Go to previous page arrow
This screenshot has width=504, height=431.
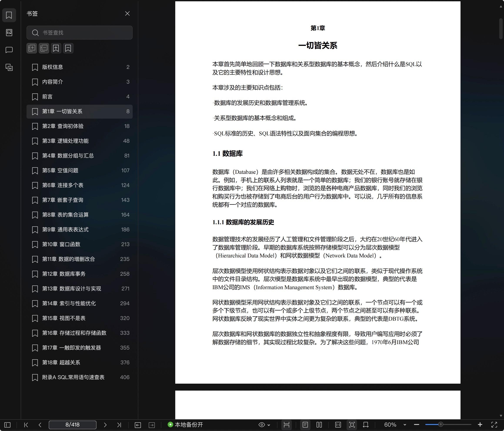(40, 425)
